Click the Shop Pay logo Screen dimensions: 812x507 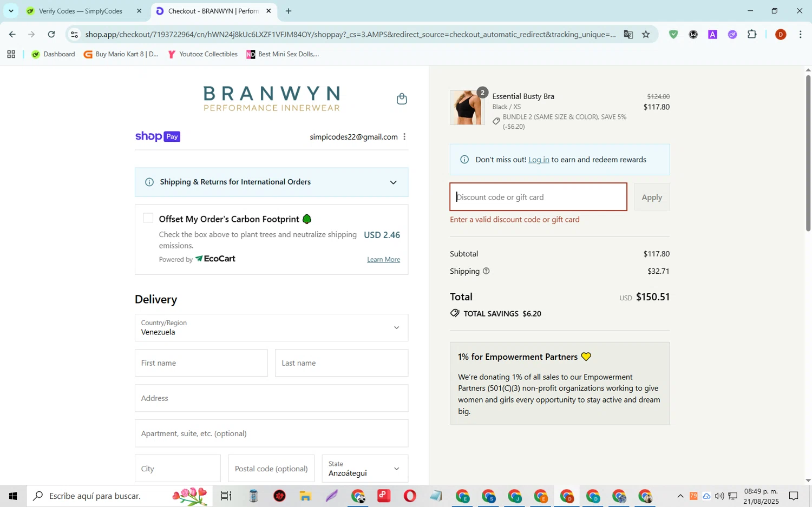coord(158,136)
